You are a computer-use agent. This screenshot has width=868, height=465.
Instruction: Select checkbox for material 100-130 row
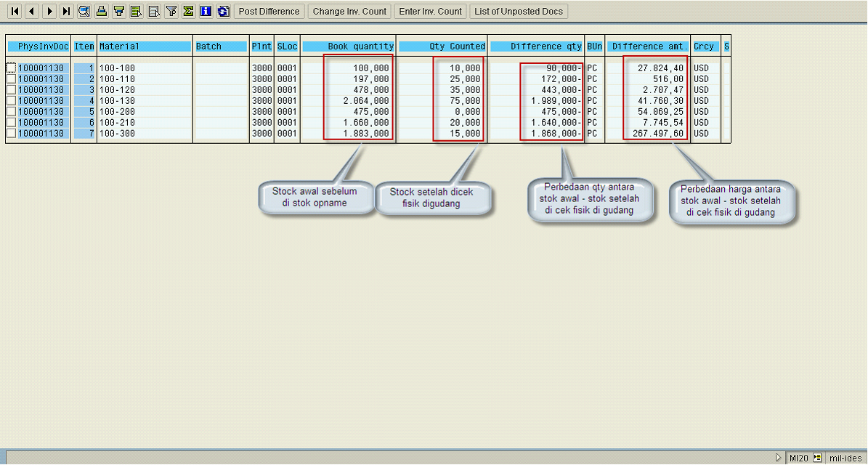coord(11,101)
